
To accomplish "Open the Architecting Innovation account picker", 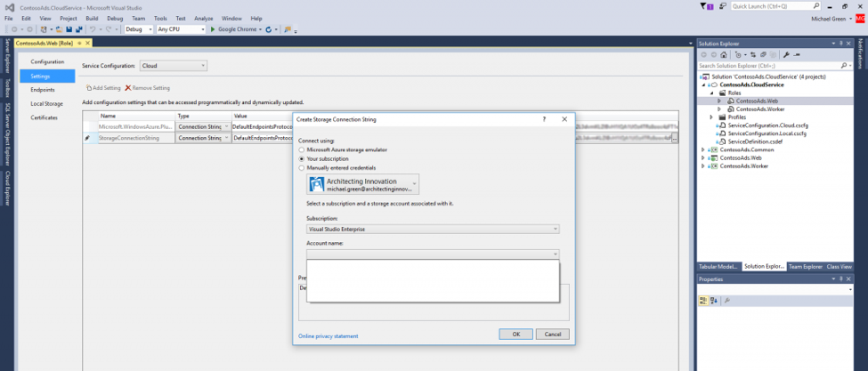I will tap(362, 185).
